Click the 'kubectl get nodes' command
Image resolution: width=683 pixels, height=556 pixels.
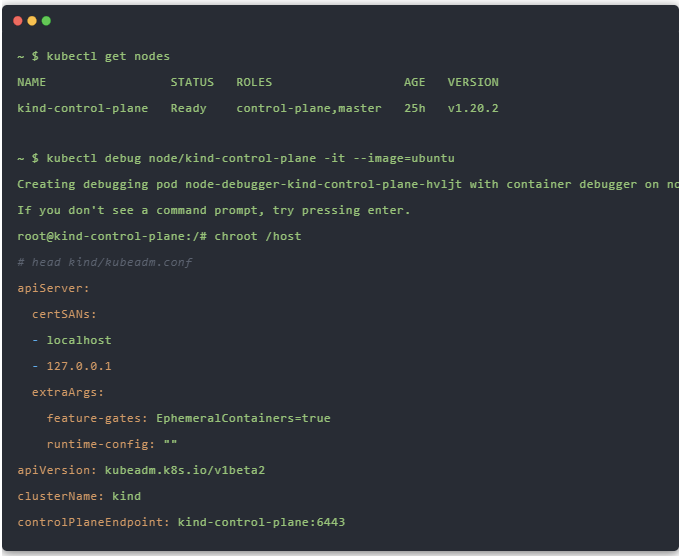[x=108, y=56]
